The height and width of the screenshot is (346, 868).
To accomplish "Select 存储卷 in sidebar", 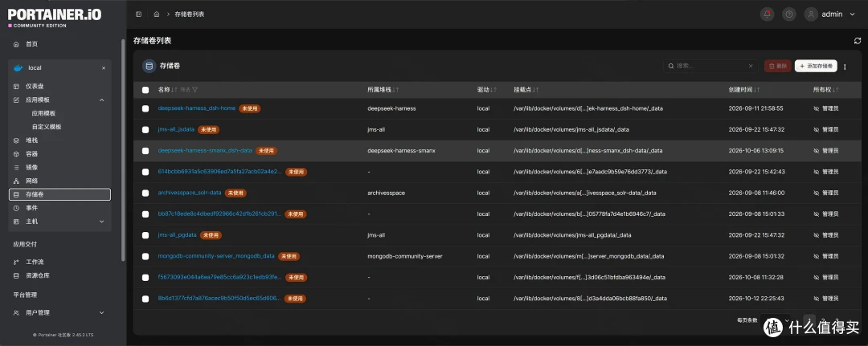I will click(59, 194).
